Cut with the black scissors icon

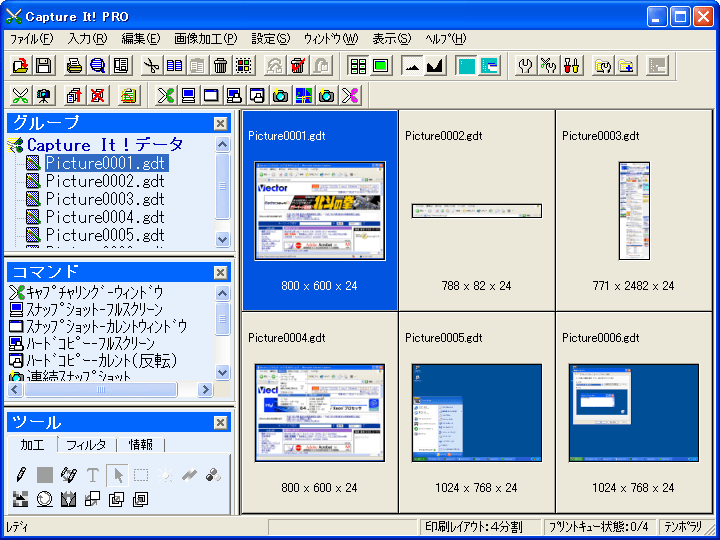tap(151, 66)
